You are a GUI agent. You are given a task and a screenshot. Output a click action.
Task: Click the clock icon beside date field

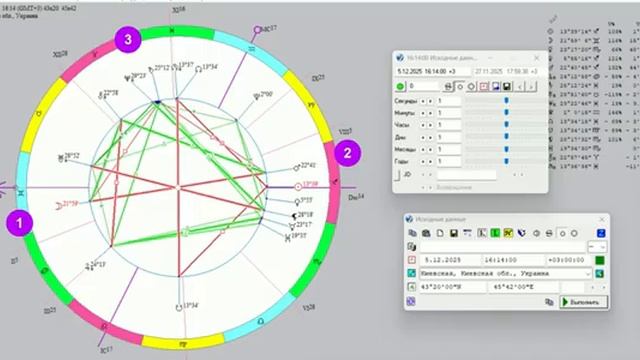pos(411,260)
